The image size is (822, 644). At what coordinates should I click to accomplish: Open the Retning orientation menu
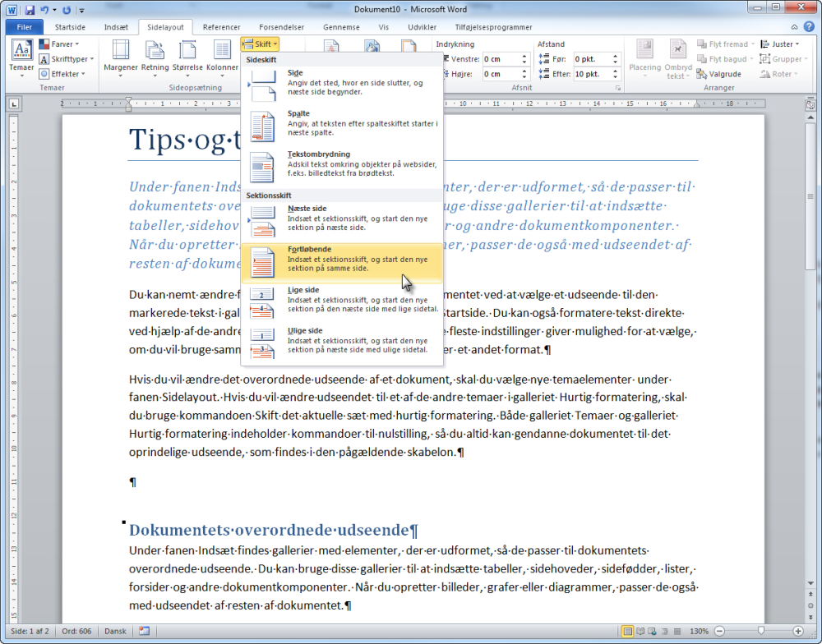(x=155, y=58)
